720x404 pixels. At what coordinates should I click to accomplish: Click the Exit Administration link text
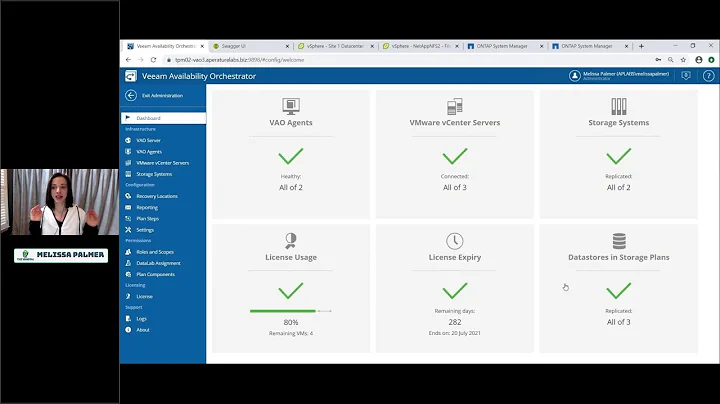click(x=162, y=95)
